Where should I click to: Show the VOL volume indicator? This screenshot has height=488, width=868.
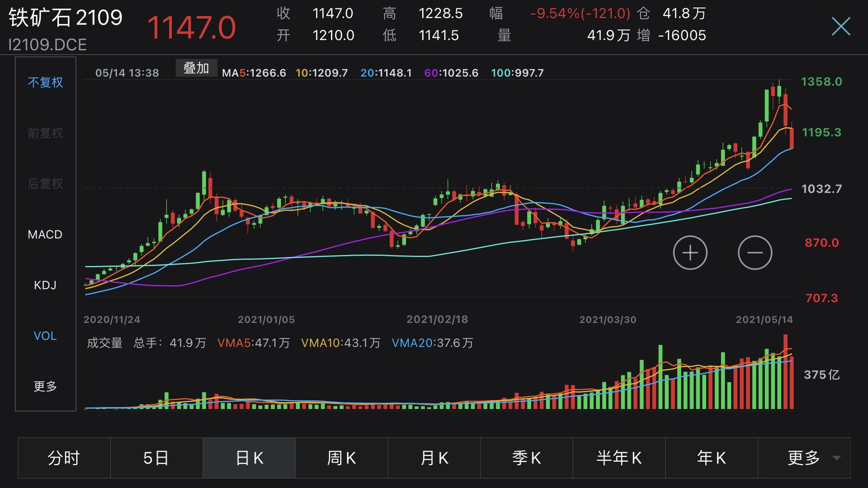[x=45, y=336]
